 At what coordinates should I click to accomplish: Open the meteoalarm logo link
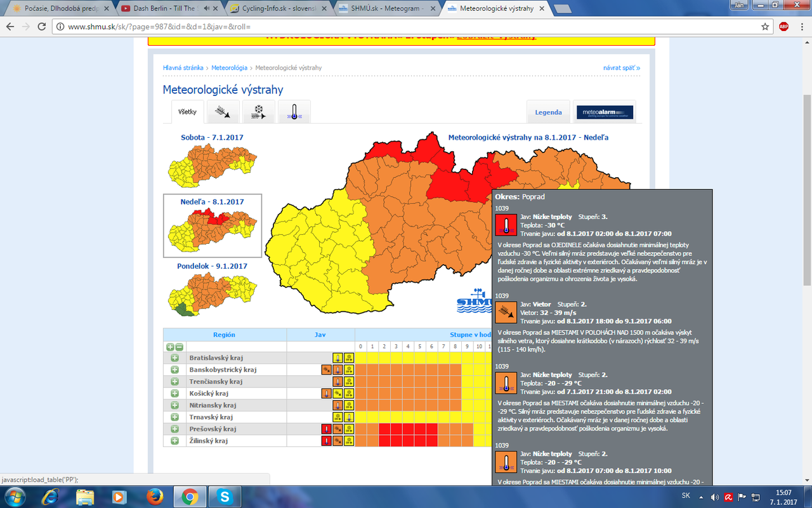point(605,112)
